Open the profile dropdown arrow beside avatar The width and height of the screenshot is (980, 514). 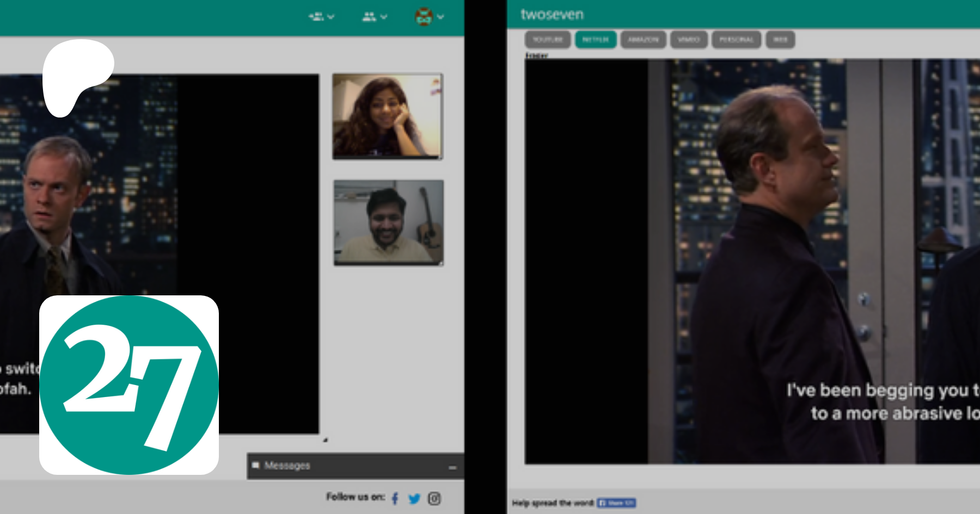[440, 17]
